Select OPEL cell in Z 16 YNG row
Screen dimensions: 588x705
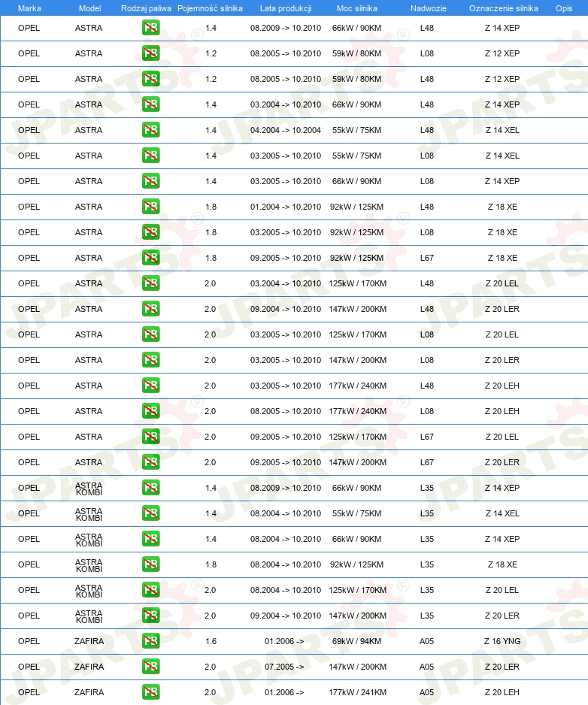coord(29,641)
